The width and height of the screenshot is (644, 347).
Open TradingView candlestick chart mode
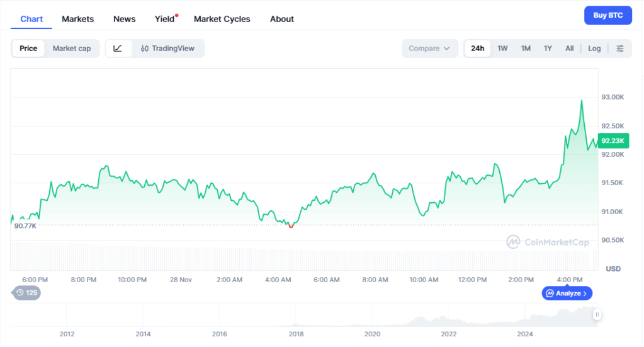click(168, 48)
